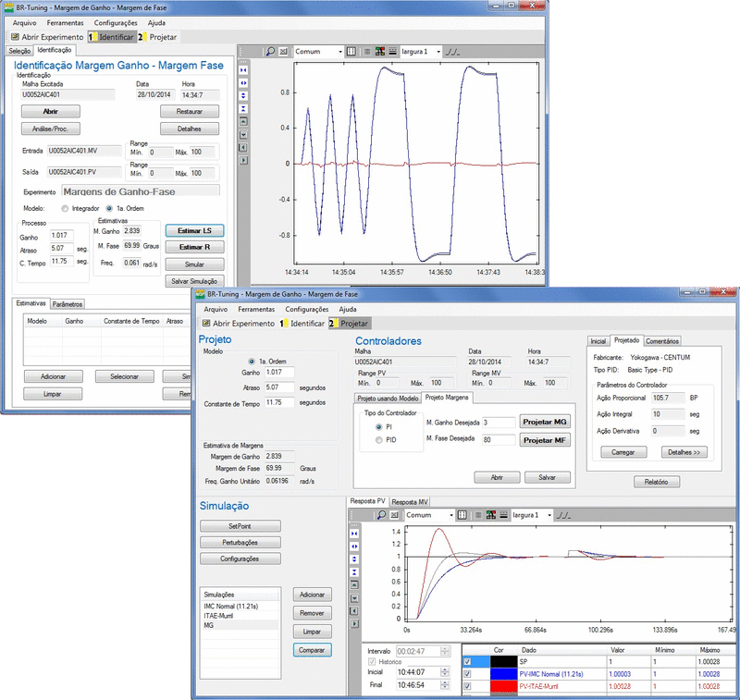Open Ferramentas menu in the front window
Screen dimensions: 740x700
point(255,309)
